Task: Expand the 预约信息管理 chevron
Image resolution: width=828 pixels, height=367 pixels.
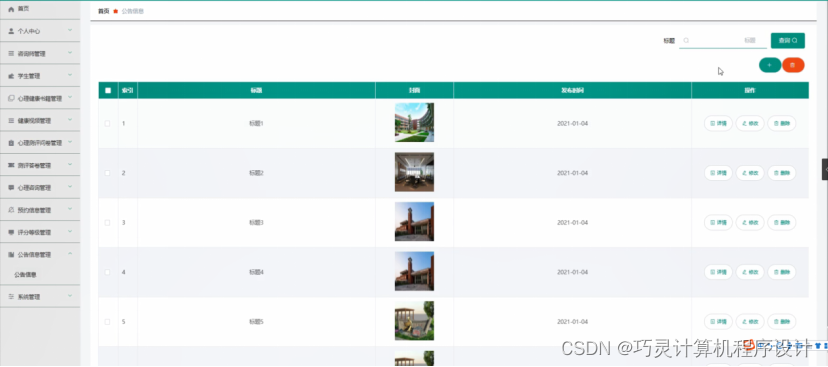Action: click(70, 210)
